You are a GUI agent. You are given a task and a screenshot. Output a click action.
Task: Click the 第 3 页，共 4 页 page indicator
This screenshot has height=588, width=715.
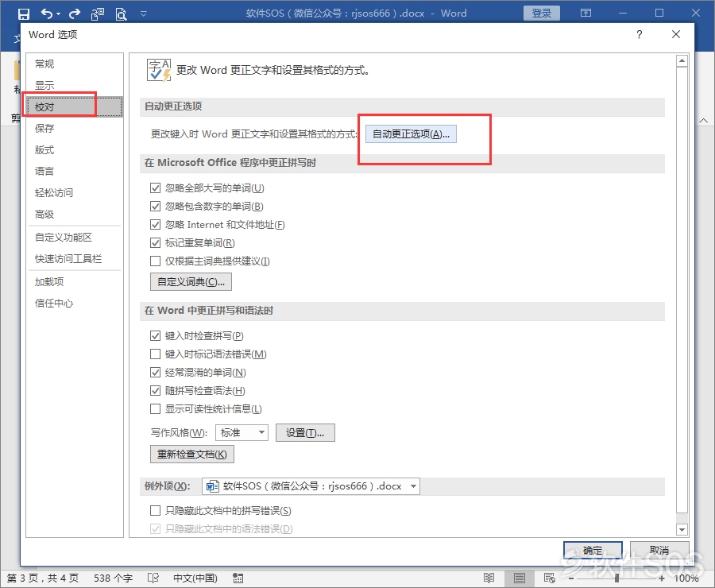tap(43, 578)
